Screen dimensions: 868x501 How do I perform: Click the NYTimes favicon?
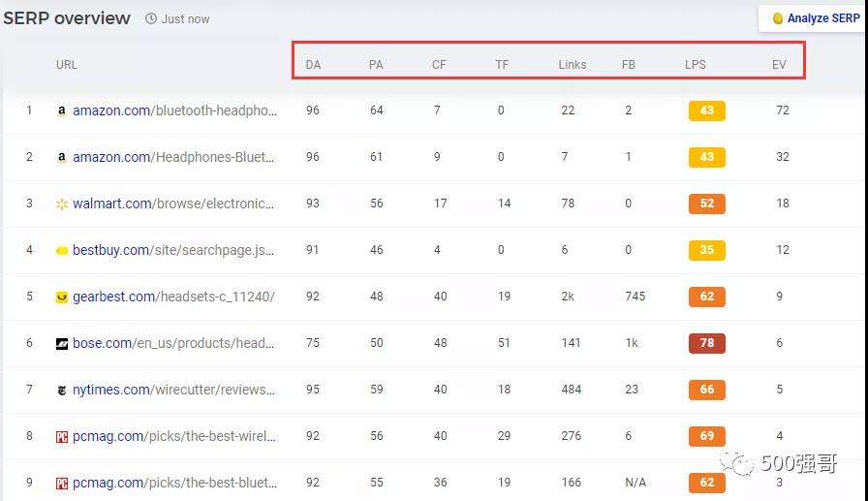pyautogui.click(x=62, y=391)
